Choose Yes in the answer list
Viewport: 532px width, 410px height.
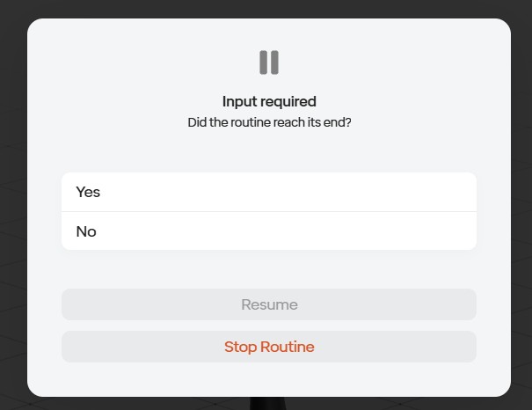point(269,192)
